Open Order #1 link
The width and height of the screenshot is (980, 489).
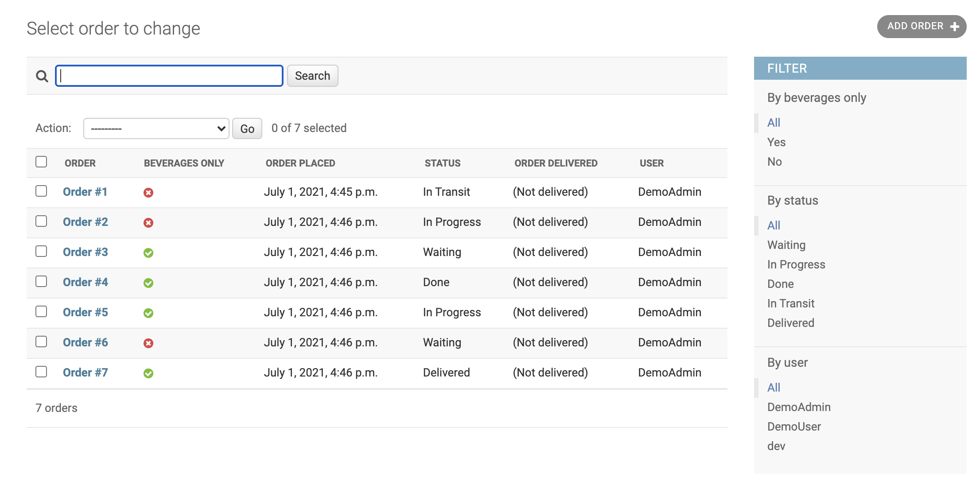[x=85, y=192]
